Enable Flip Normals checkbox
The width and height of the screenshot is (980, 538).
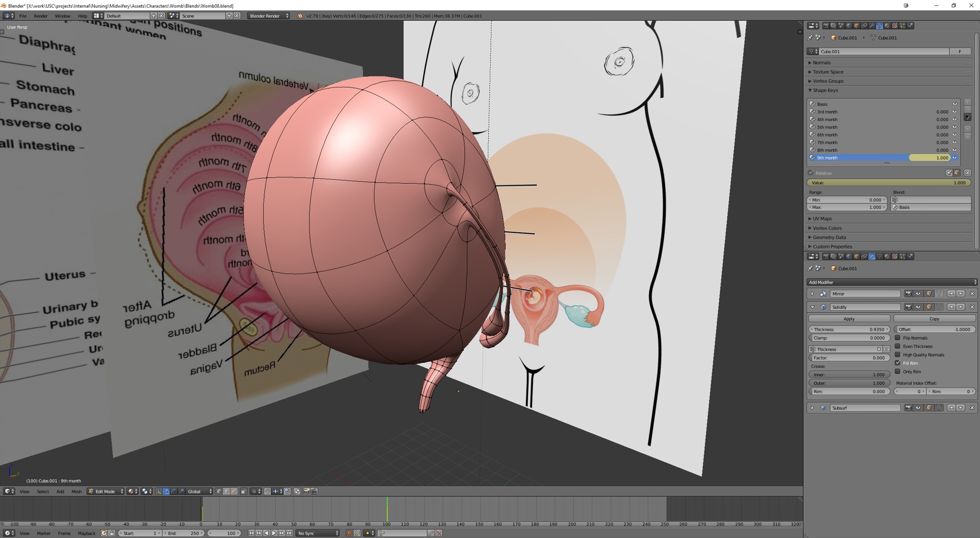(897, 338)
